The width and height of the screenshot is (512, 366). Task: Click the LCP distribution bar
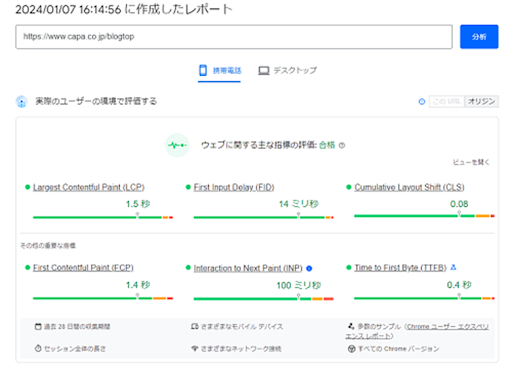pyautogui.click(x=103, y=218)
